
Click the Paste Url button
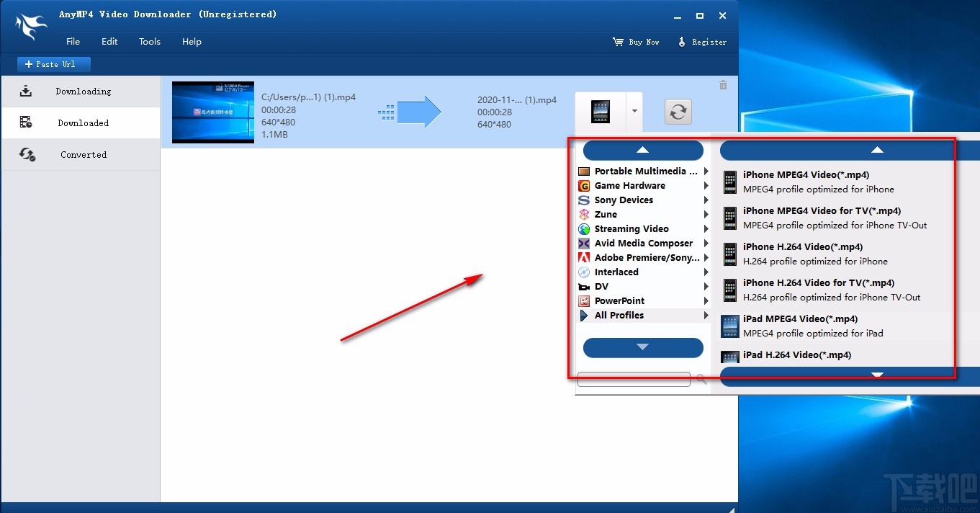54,64
